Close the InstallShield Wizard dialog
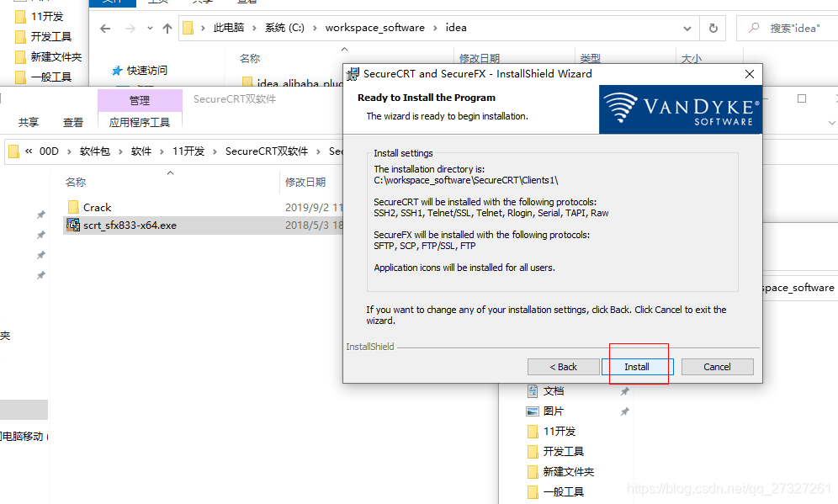 coord(750,74)
